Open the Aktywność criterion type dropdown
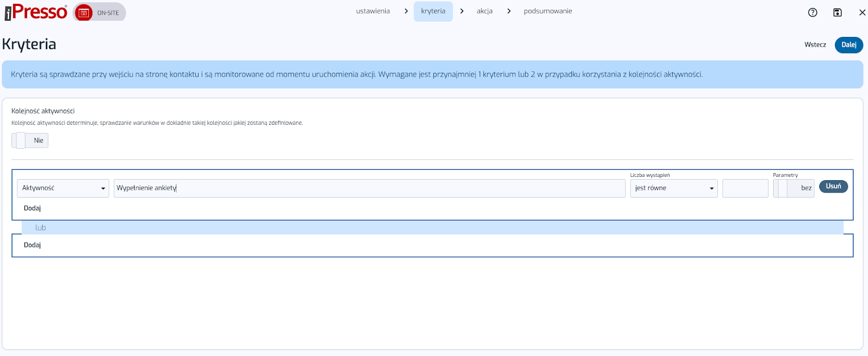This screenshot has height=356, width=868. 63,188
